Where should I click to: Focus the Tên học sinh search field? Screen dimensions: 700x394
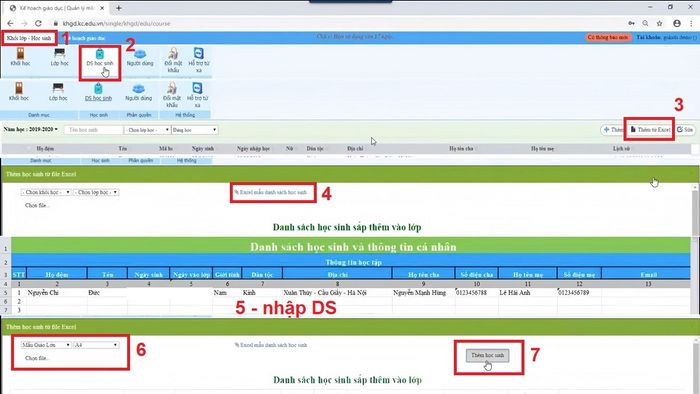point(93,130)
